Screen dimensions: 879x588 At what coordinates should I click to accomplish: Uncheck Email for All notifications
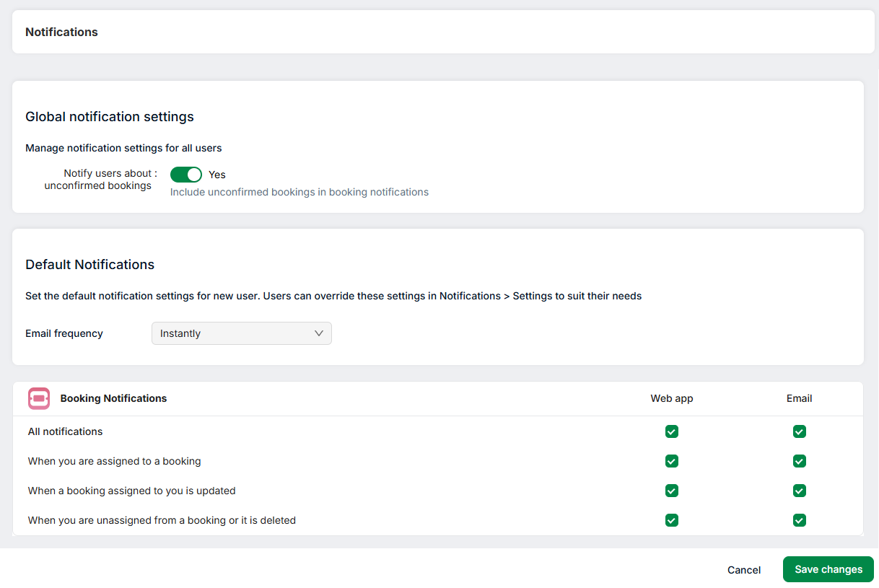pyautogui.click(x=799, y=431)
